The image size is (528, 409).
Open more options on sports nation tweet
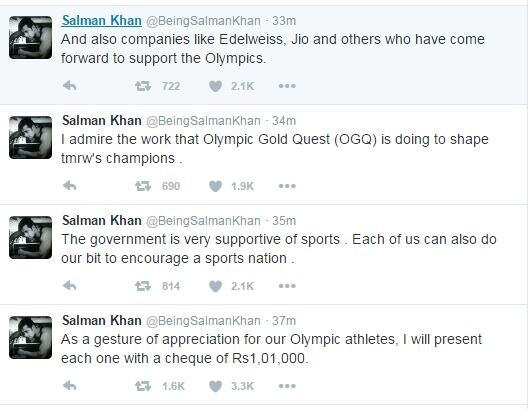coord(287,286)
